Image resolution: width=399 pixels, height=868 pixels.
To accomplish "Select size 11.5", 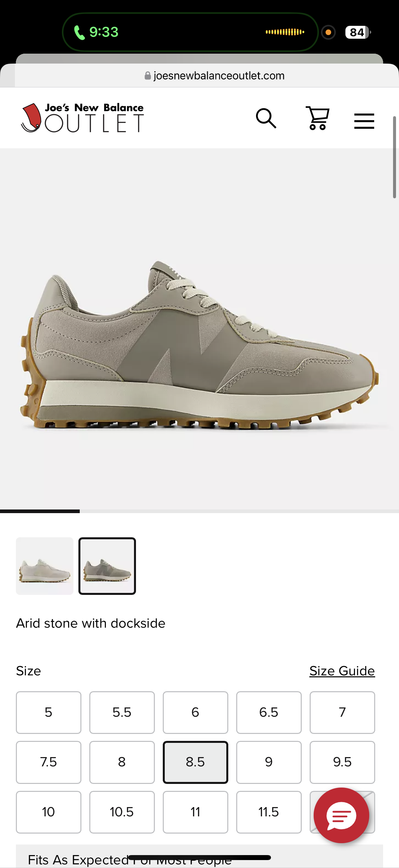I will pos(269,812).
